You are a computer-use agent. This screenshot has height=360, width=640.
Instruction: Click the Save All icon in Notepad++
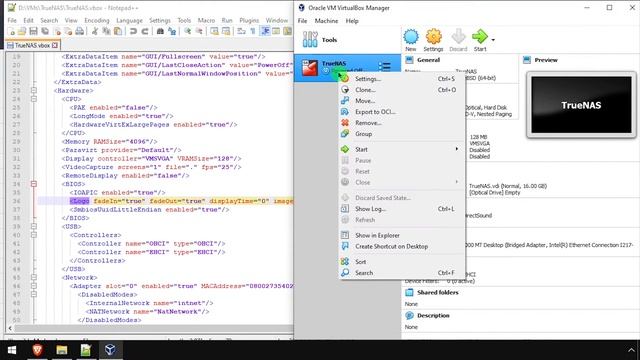point(45,31)
